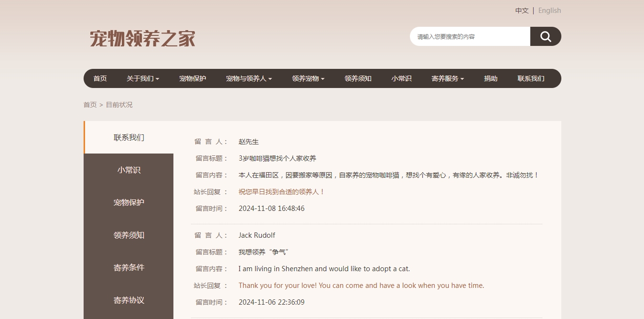Click the 首页 breadcrumb link

point(90,105)
